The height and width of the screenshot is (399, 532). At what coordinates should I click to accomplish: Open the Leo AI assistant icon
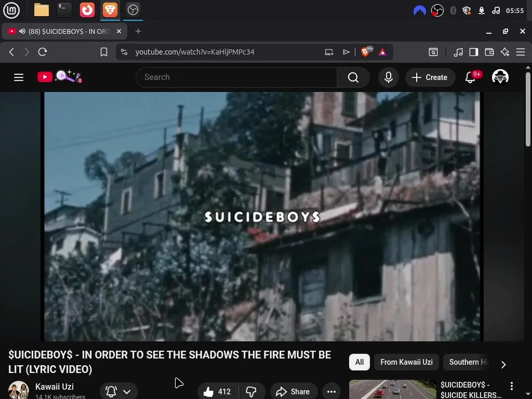(x=505, y=52)
